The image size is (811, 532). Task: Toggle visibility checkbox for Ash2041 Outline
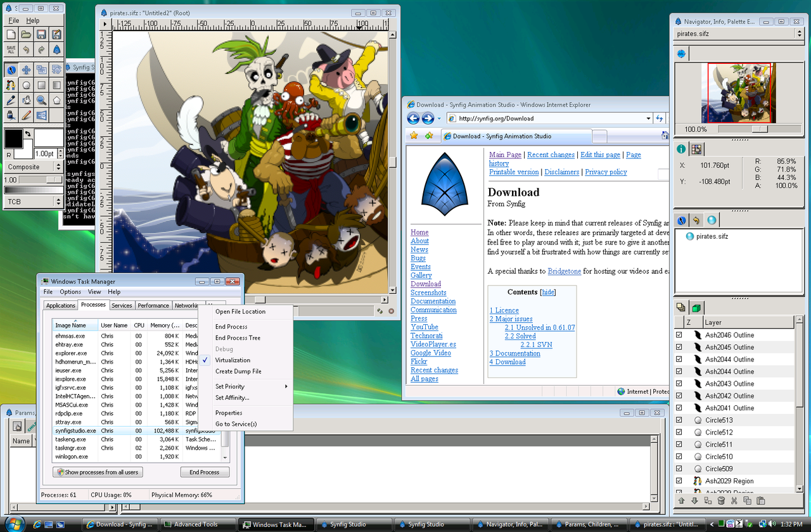679,408
